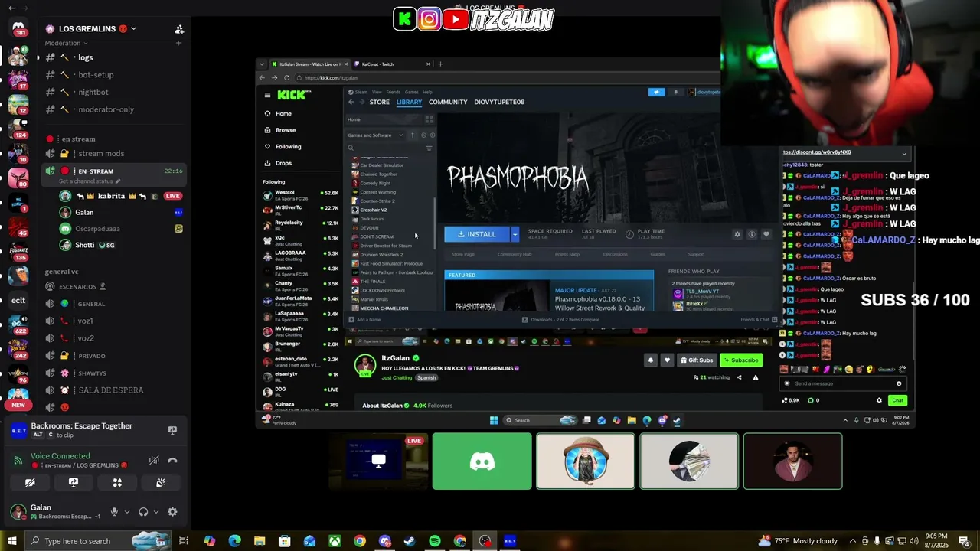Open the logs text channel
Image resolution: width=980 pixels, height=551 pixels.
(113, 57)
